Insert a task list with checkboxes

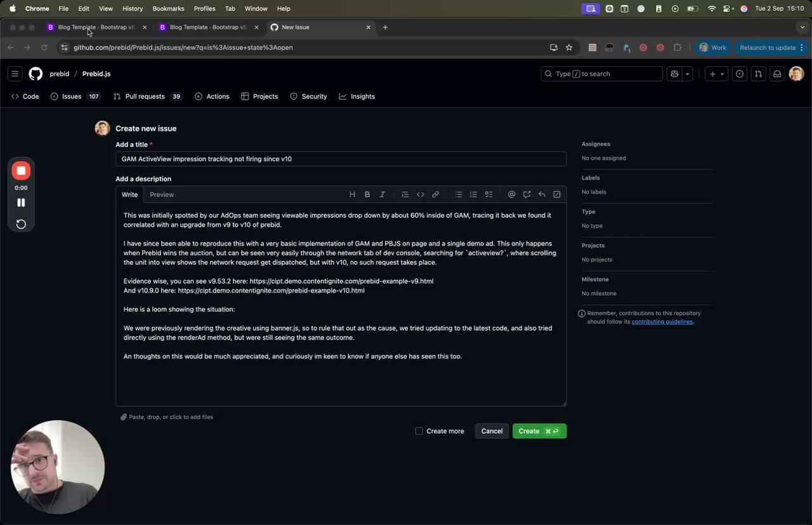(488, 194)
